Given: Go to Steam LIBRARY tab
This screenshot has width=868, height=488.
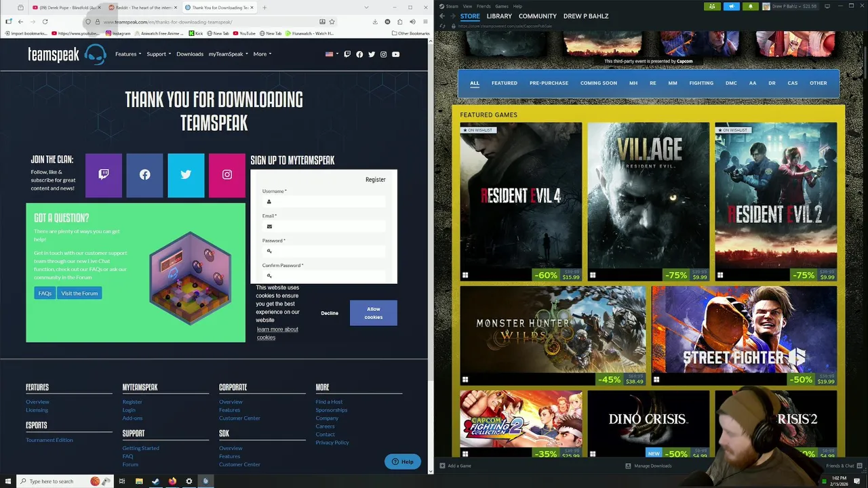Looking at the screenshot, I should [x=499, y=16].
